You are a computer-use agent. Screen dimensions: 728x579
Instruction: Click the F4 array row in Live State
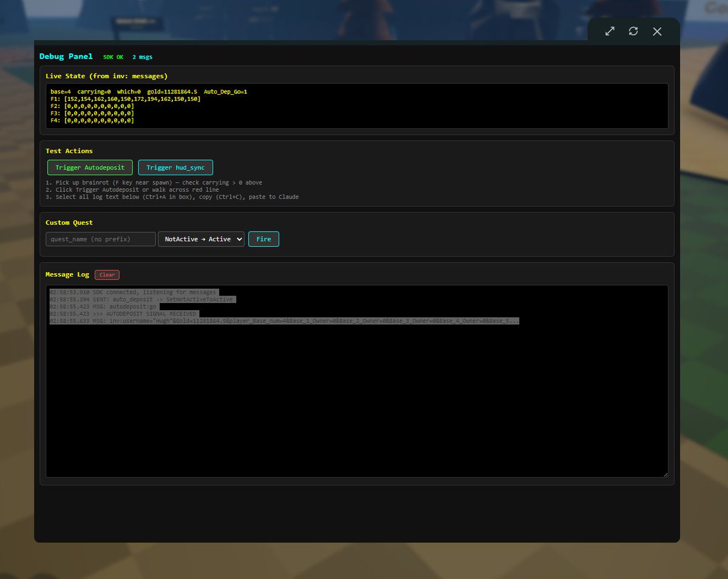tap(92, 121)
